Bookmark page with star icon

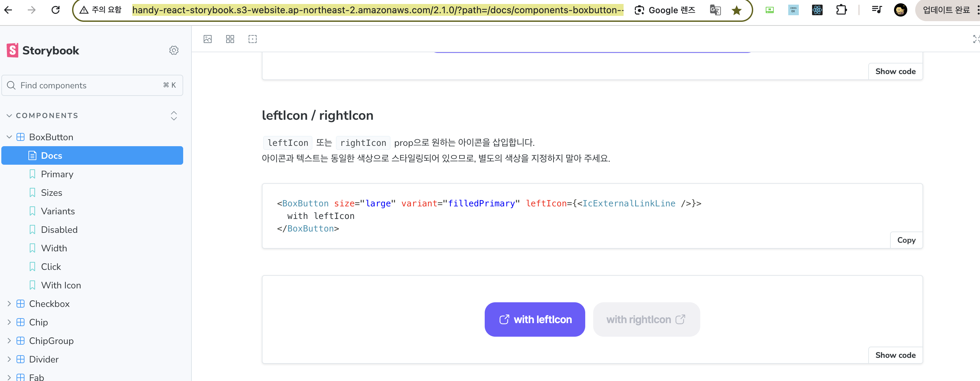point(737,10)
